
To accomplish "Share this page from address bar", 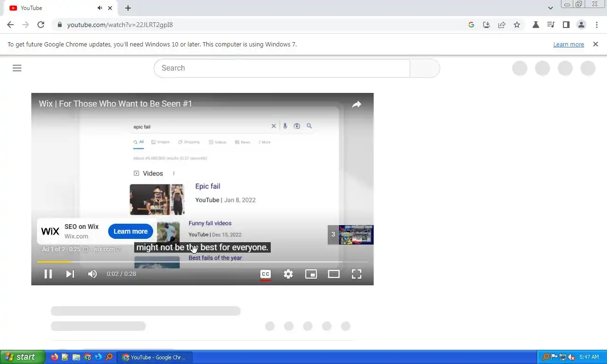I will pyautogui.click(x=502, y=25).
